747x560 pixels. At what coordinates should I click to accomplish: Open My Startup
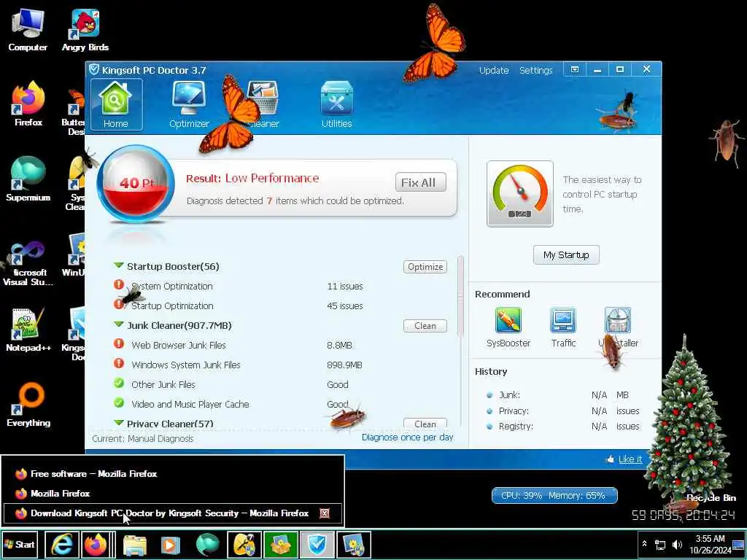click(566, 254)
